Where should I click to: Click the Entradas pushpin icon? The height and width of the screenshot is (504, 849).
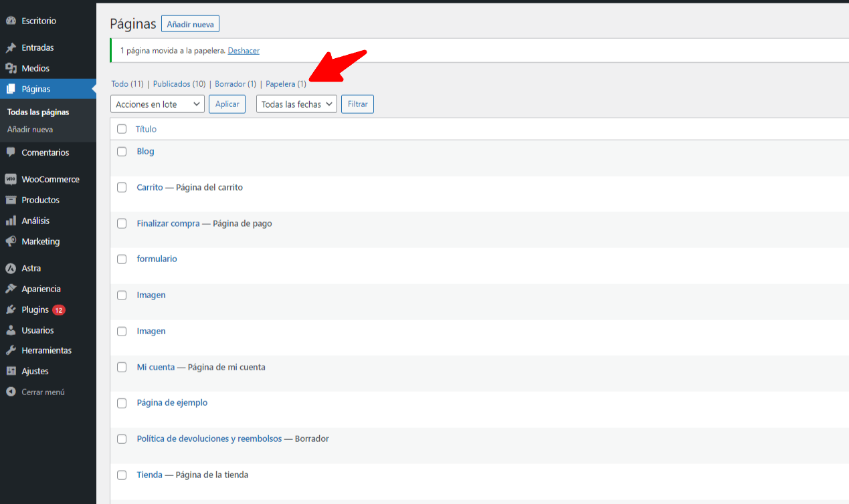coord(11,48)
